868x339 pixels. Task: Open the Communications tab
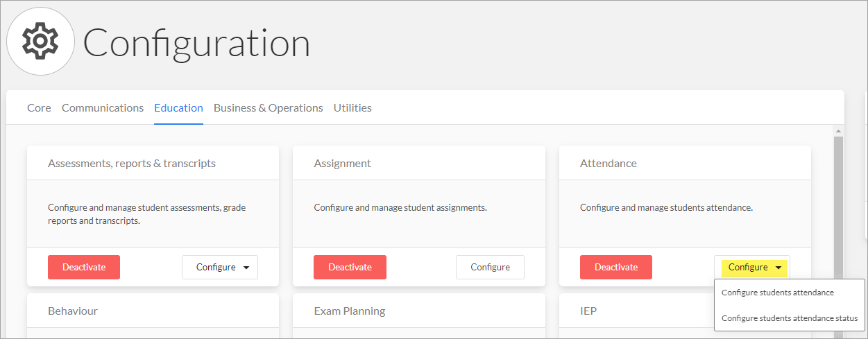(103, 108)
